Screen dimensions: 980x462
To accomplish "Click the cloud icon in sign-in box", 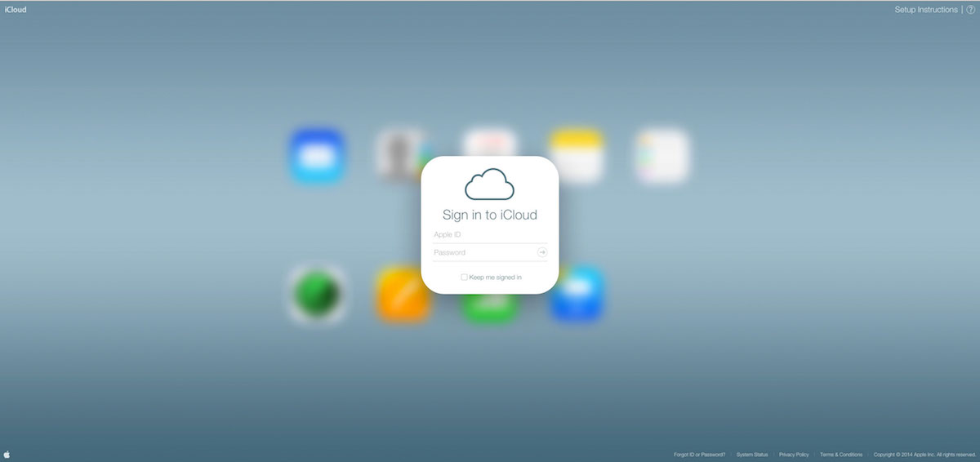I will click(x=489, y=184).
